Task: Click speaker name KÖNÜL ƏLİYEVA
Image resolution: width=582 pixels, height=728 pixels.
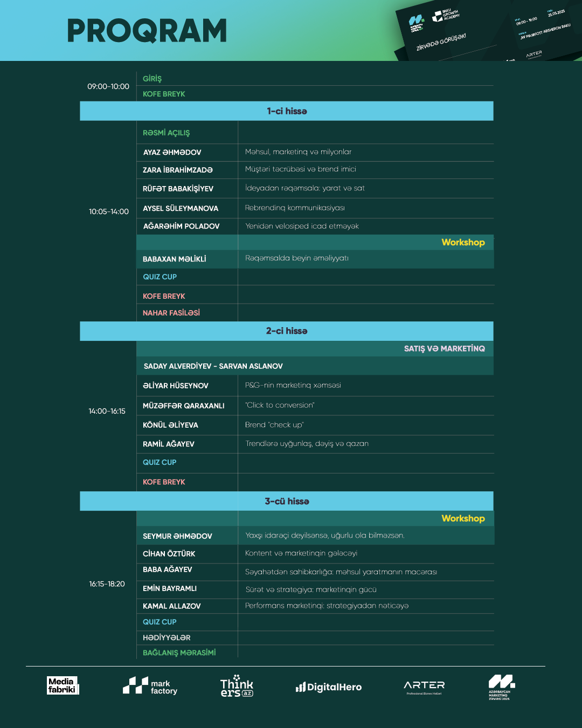Action: point(170,425)
